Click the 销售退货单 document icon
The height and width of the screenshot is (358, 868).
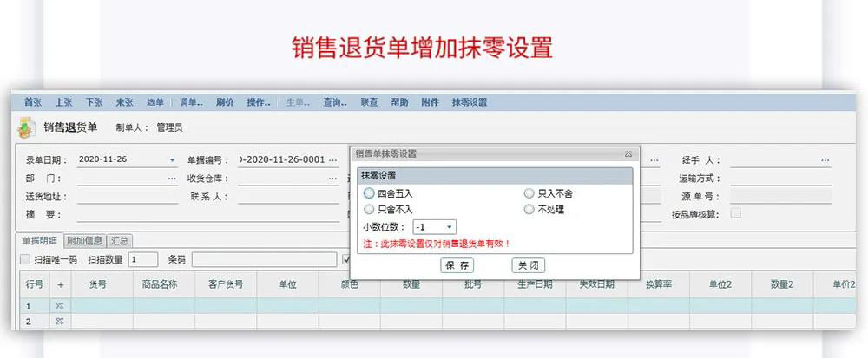click(29, 127)
